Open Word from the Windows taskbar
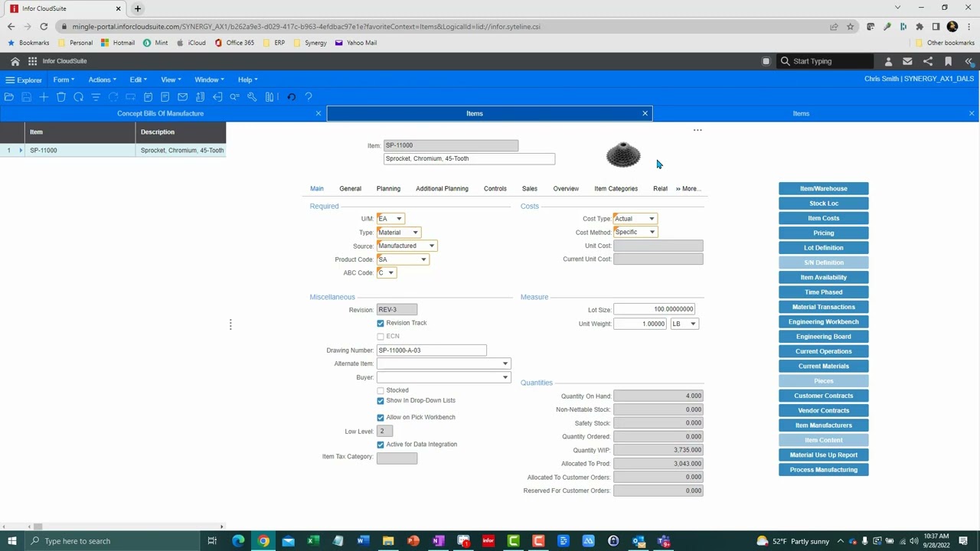Viewport: 980px width, 551px height. [363, 541]
